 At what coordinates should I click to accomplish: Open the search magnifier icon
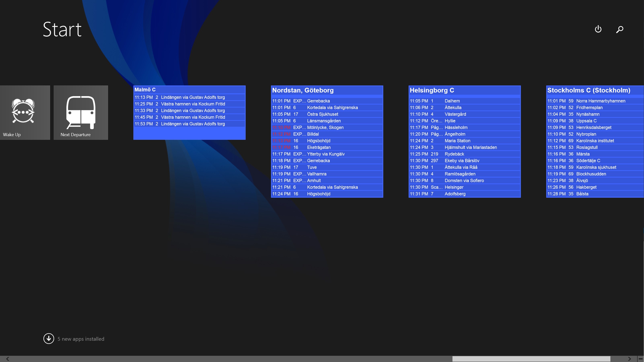tap(619, 29)
